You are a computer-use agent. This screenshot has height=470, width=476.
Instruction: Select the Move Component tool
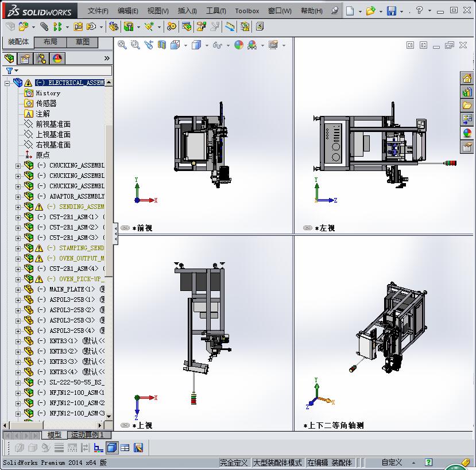tap(91, 27)
